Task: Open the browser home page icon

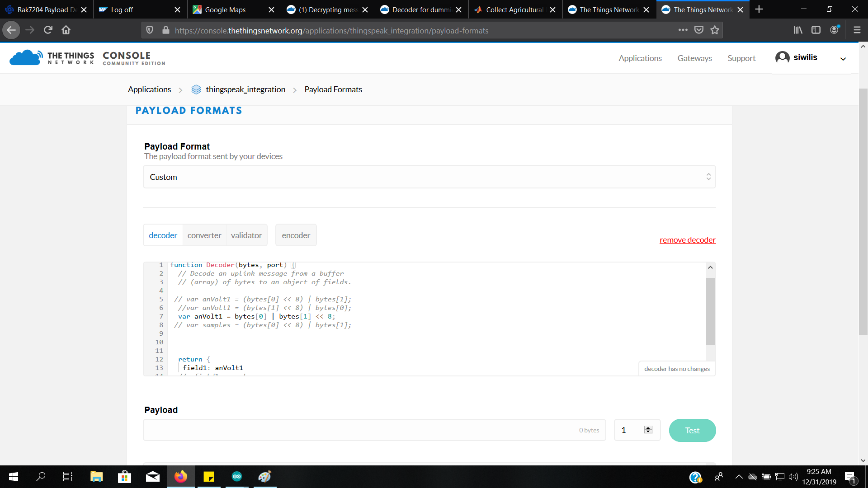Action: tap(66, 30)
